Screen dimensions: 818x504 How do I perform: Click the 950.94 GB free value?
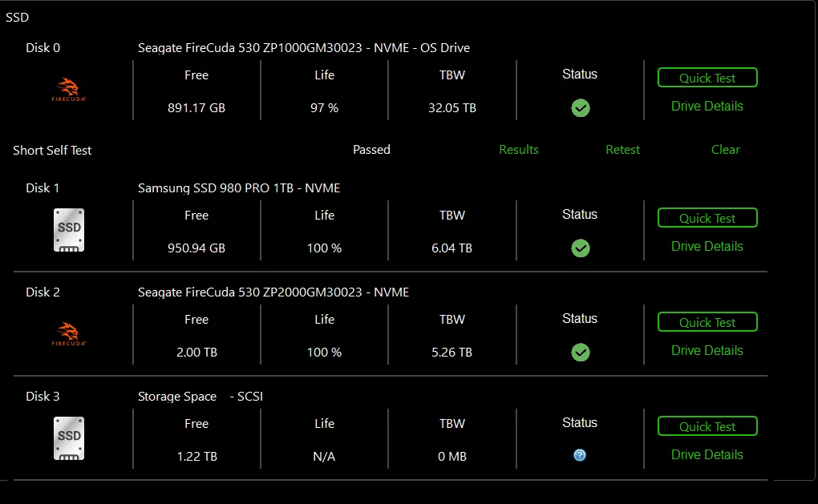[196, 248]
